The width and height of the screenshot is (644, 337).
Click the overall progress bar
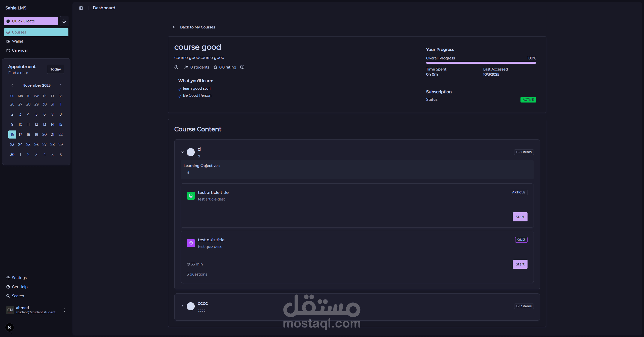point(481,63)
